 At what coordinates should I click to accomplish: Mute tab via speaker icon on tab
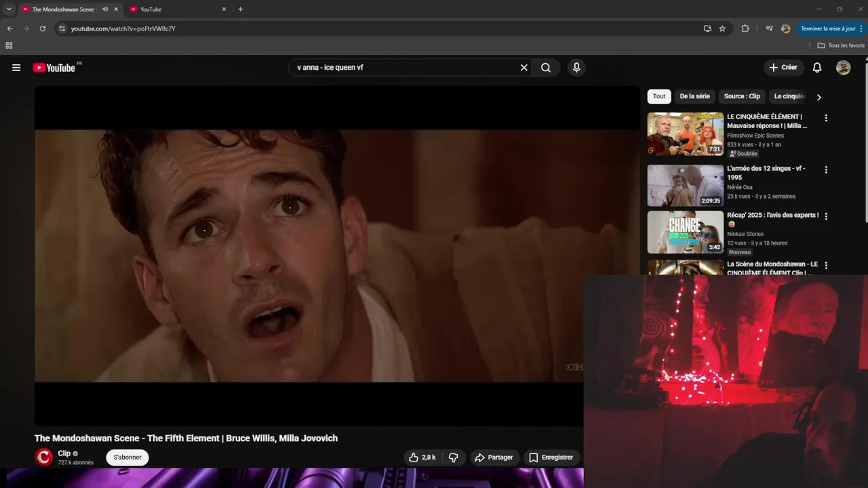[x=105, y=9]
